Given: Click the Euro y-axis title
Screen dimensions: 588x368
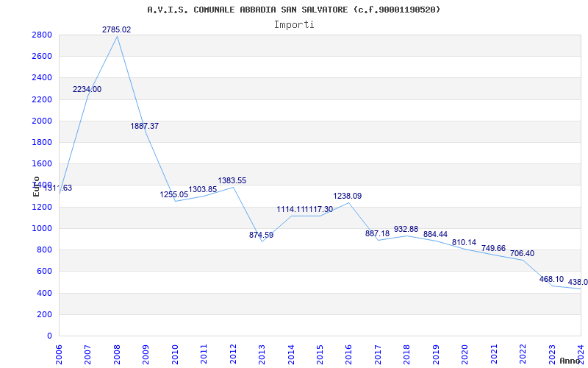Looking at the screenshot, I should pyautogui.click(x=36, y=186).
